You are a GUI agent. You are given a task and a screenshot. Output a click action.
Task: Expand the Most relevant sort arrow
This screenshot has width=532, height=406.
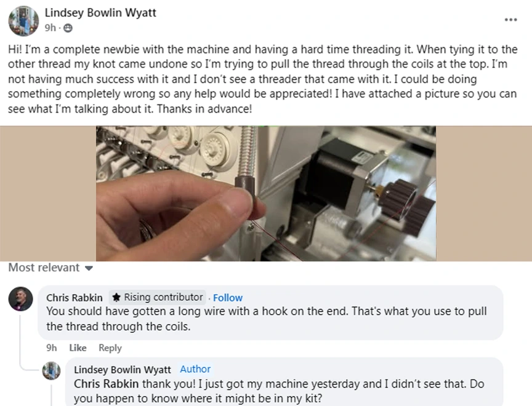tap(89, 268)
